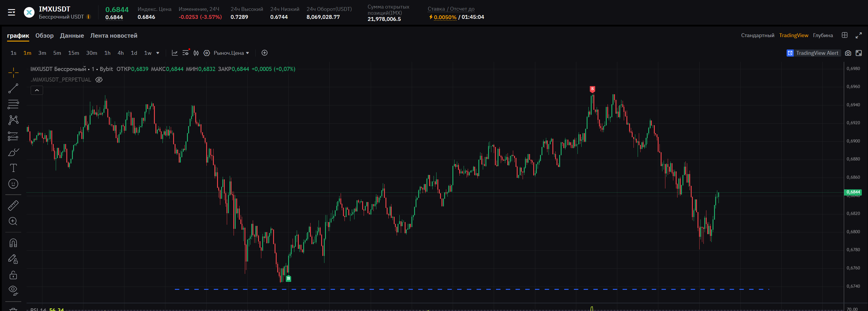Expand the timeframe dropdown arrow after 1w

[x=158, y=53]
